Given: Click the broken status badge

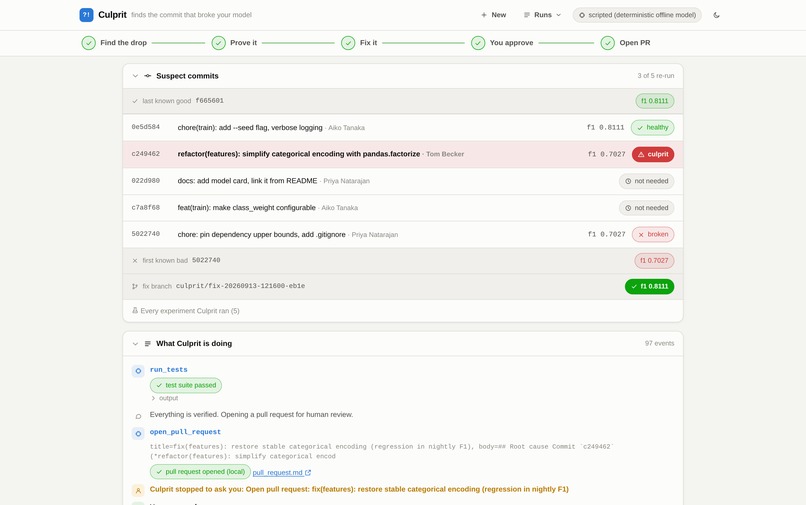Looking at the screenshot, I should point(653,235).
